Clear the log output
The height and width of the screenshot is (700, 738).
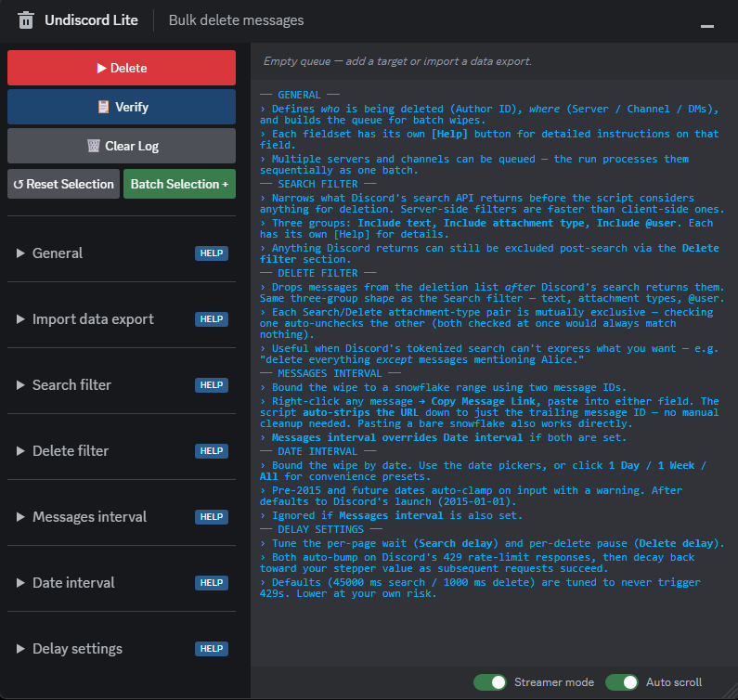[122, 146]
